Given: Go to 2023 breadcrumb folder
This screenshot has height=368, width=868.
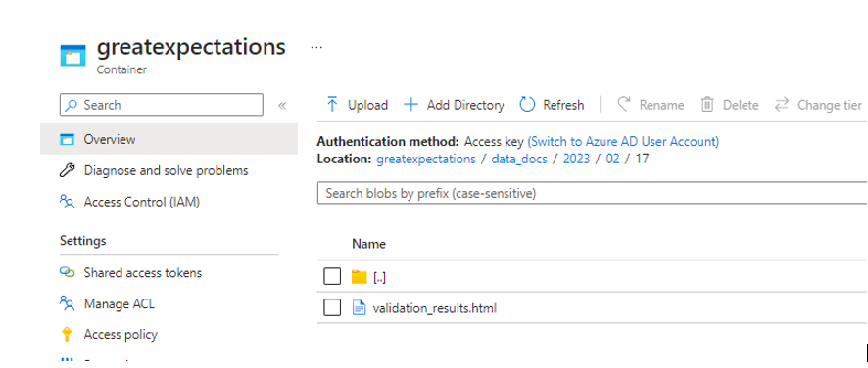Looking at the screenshot, I should (576, 159).
